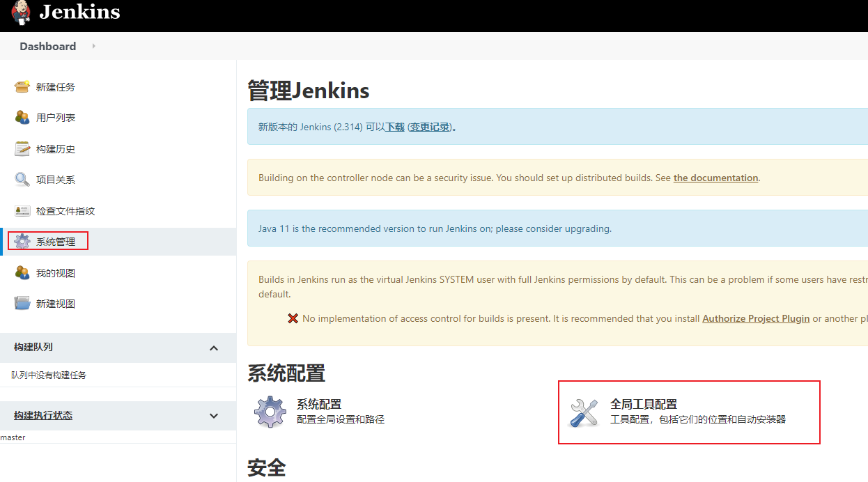Click the 检查文件指纹 fingerprint icon
Viewport: 868px width, 482px height.
click(x=22, y=211)
